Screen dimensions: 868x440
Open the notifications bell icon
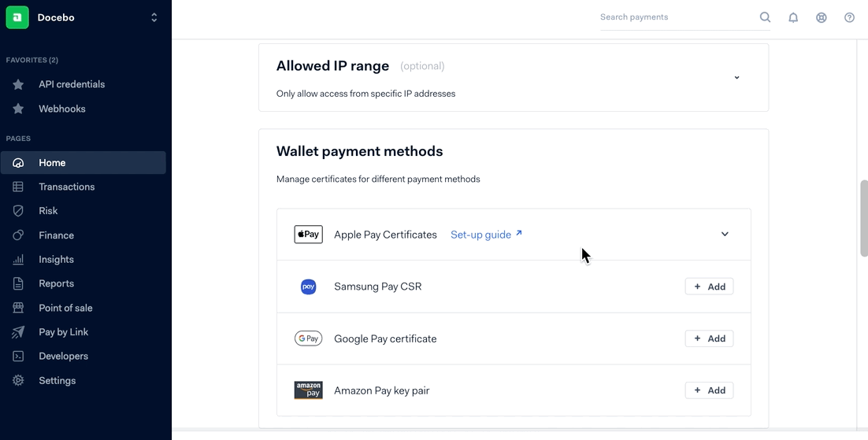tap(793, 18)
